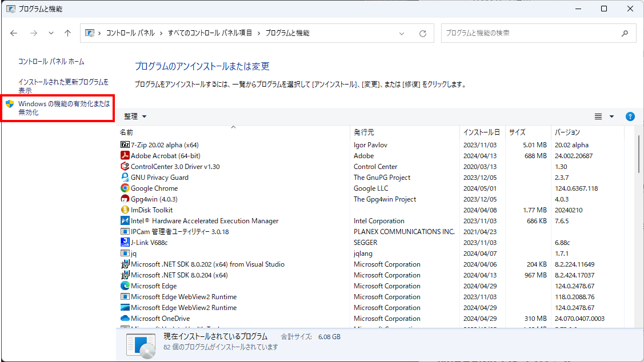Open help with the blue question mark icon
The width and height of the screenshot is (644, 362).
coord(630,116)
